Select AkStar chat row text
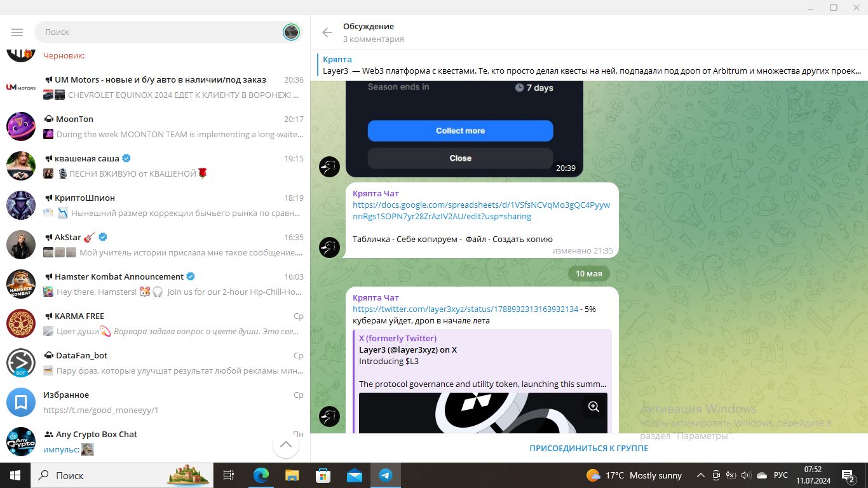This screenshot has width=868, height=488. point(68,238)
